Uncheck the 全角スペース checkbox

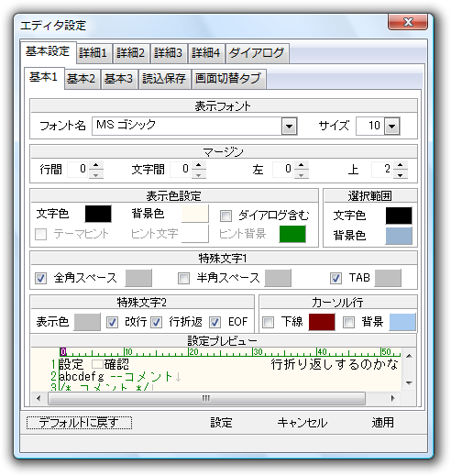pos(40,278)
